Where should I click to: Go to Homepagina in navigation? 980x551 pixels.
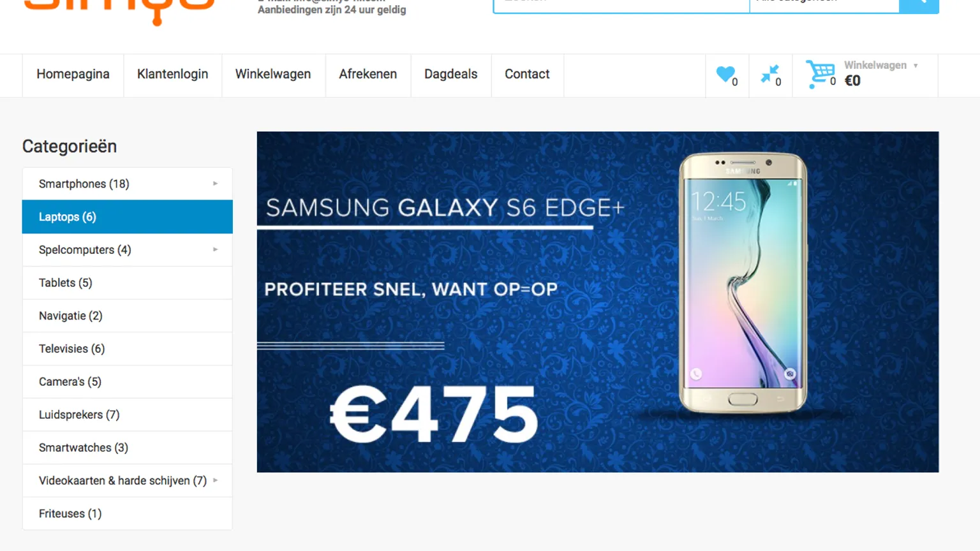point(73,75)
